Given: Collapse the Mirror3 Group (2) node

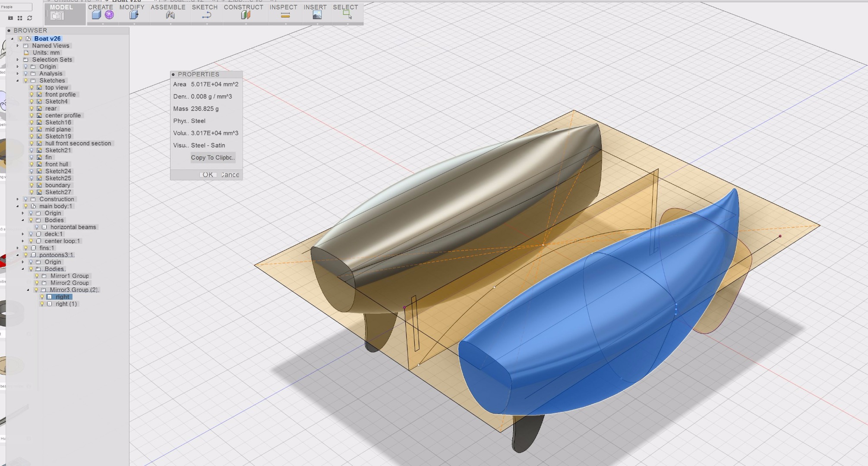Looking at the screenshot, I should pos(28,290).
